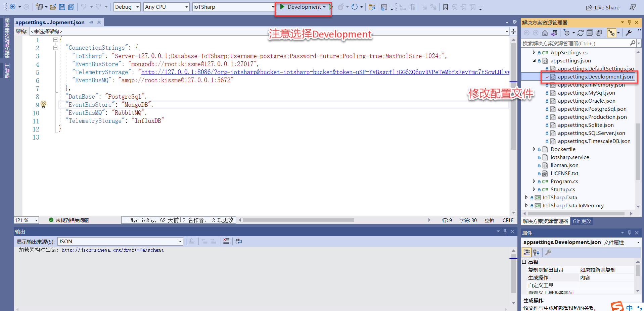Toggle the categorized view in properties panel
The image size is (644, 311).
(x=526, y=252)
